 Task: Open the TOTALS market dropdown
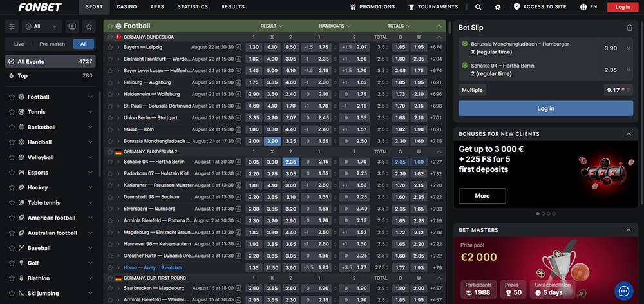point(399,26)
